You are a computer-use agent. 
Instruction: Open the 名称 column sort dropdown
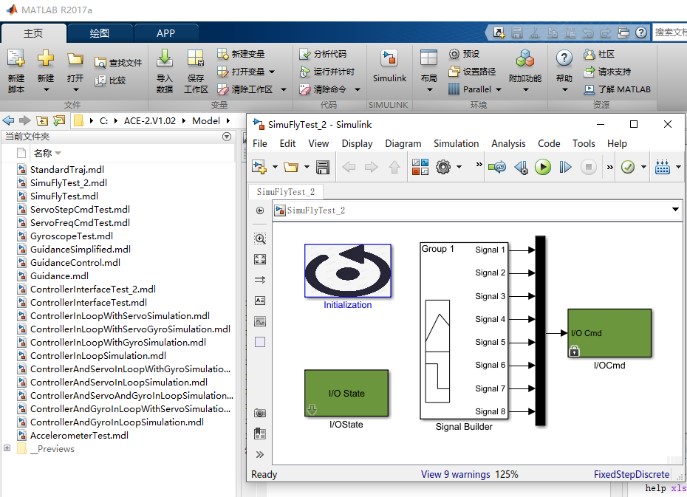(58, 153)
